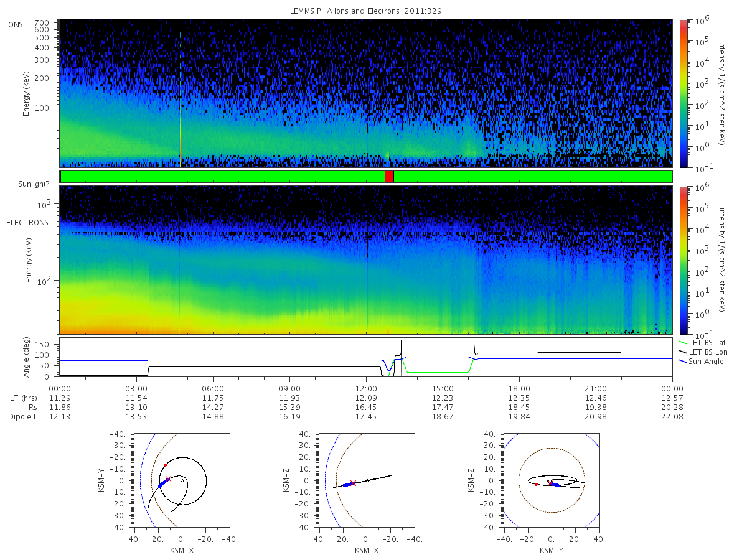Select the LT value 12.57
The width and height of the screenshot is (747, 560).
[672, 397]
